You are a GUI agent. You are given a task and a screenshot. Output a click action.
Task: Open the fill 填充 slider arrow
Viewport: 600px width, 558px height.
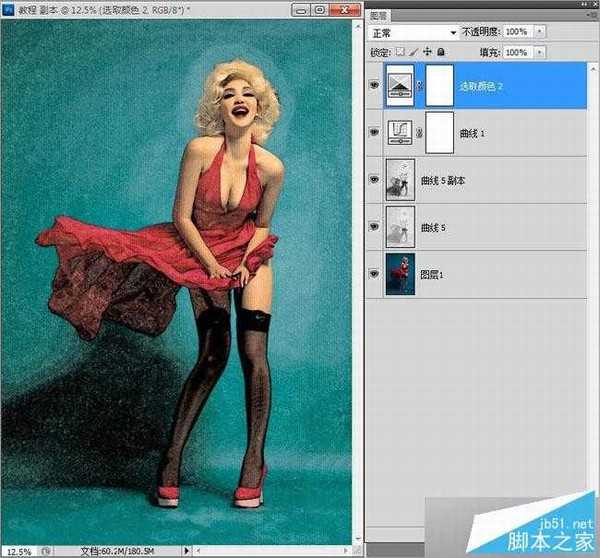pyautogui.click(x=540, y=52)
